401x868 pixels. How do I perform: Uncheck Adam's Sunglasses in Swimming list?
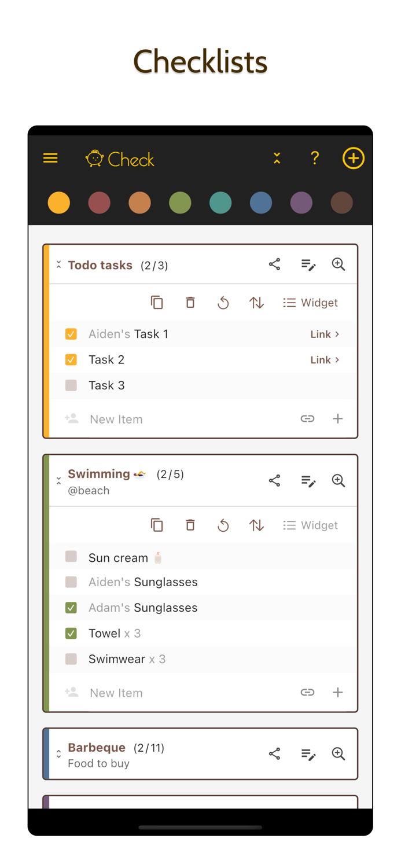click(71, 608)
